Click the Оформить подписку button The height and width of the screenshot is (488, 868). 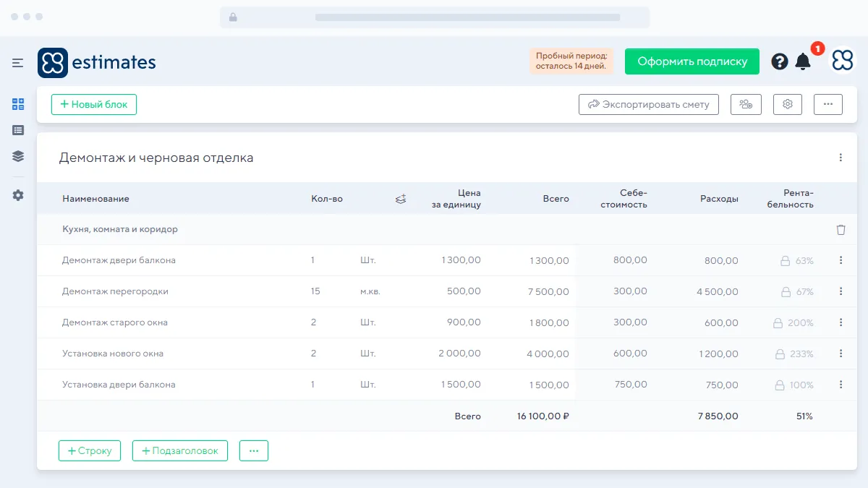pos(692,61)
